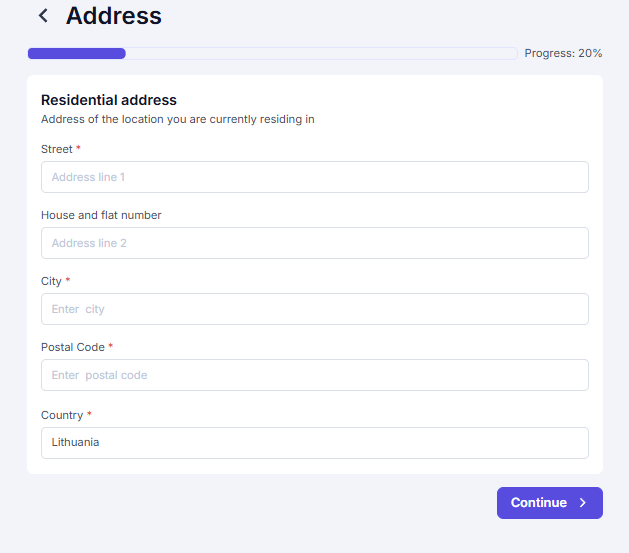Focus the Street address line 1 field
Image resolution: width=629 pixels, height=553 pixels.
tap(314, 177)
